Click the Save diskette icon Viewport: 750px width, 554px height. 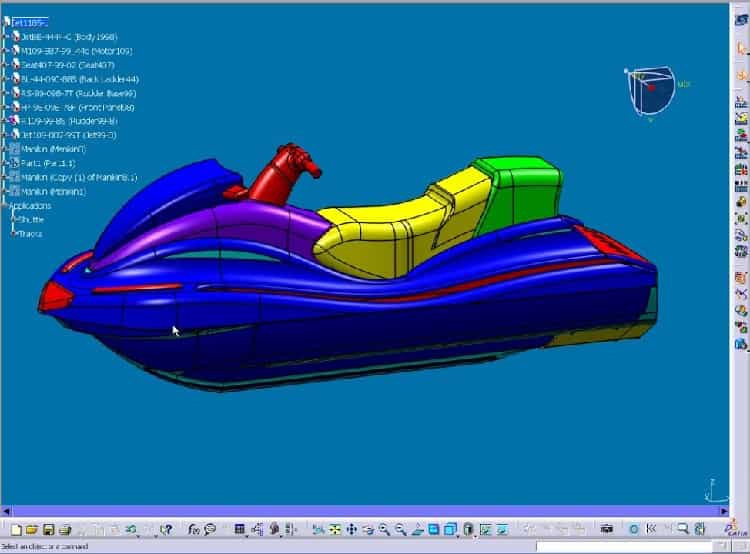point(47,529)
